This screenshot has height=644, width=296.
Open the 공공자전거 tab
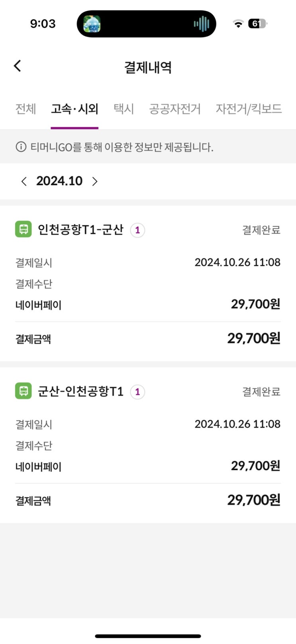coord(175,109)
